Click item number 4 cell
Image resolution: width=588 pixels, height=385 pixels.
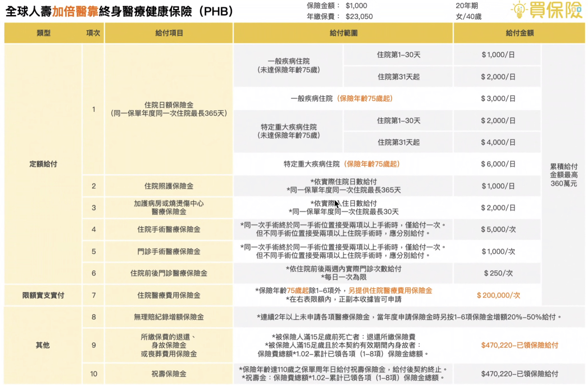[94, 229]
